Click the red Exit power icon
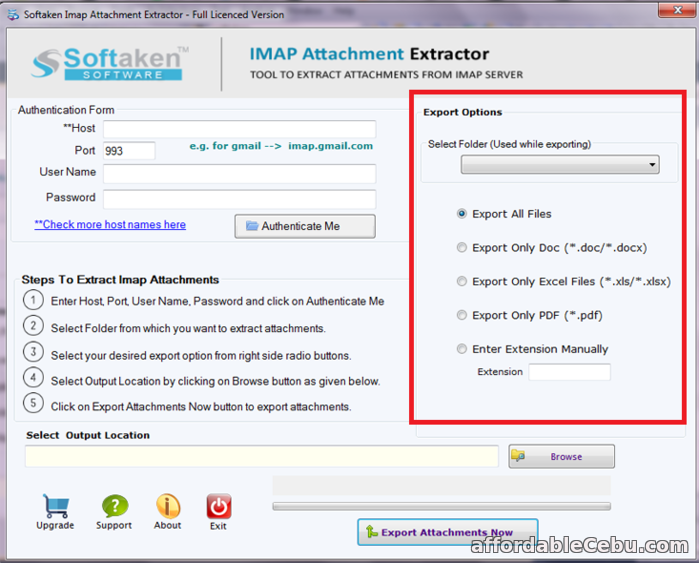The image size is (699, 563). point(218,506)
